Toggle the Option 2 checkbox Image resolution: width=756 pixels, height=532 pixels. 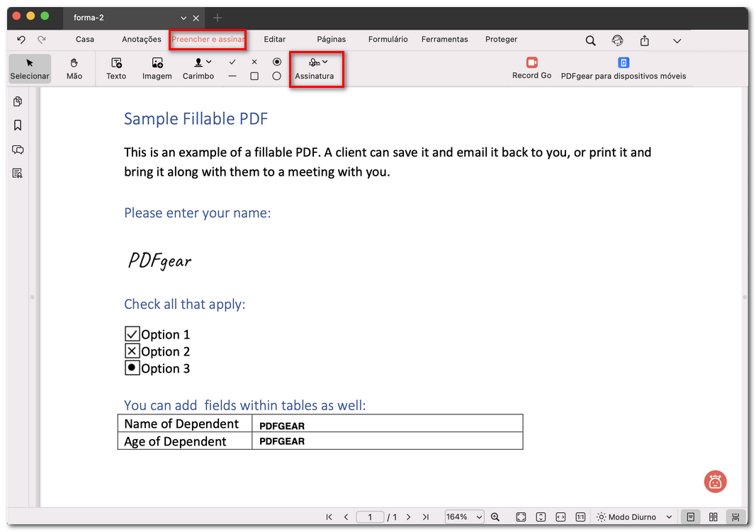pos(132,350)
